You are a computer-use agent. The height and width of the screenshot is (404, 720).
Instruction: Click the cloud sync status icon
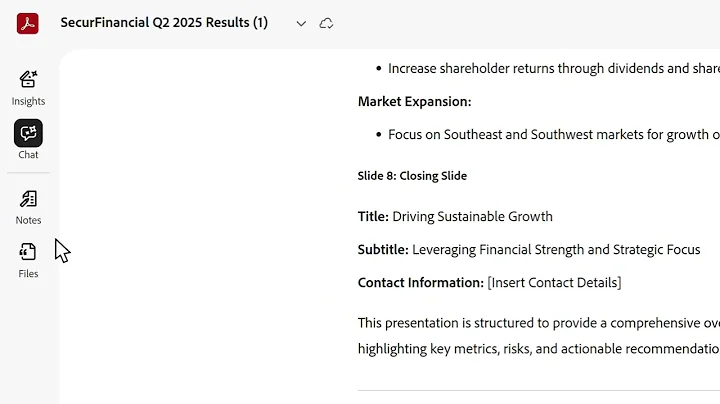click(x=326, y=23)
